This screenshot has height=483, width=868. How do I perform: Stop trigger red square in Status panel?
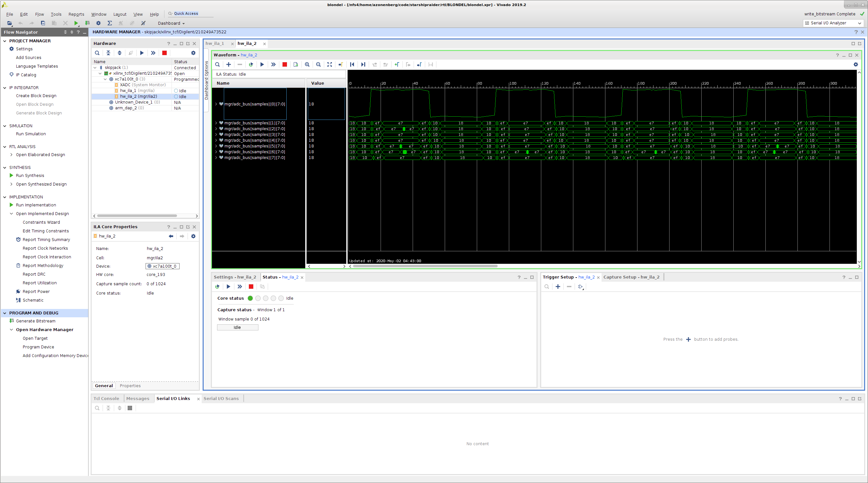(251, 287)
